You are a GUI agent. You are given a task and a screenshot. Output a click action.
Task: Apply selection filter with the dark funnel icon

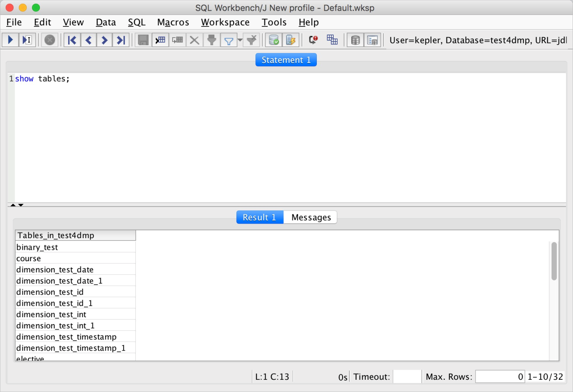click(212, 40)
